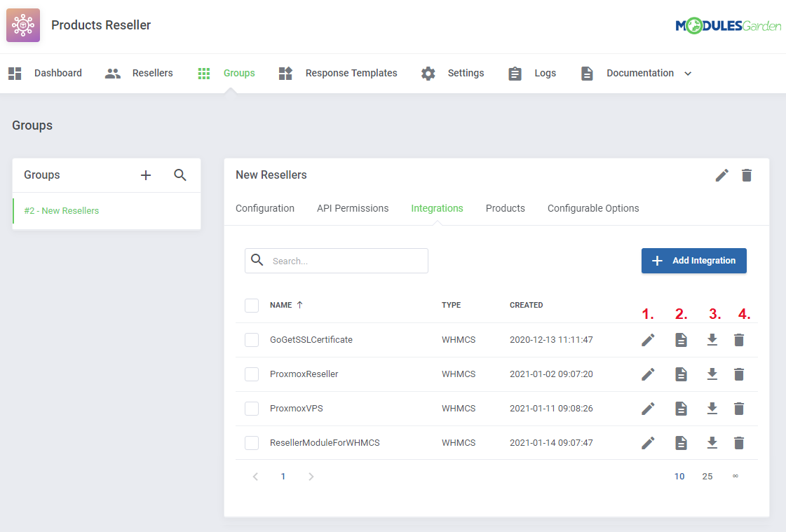Click the Logs clipboard icon
Viewport: 786px width, 532px height.
click(515, 74)
